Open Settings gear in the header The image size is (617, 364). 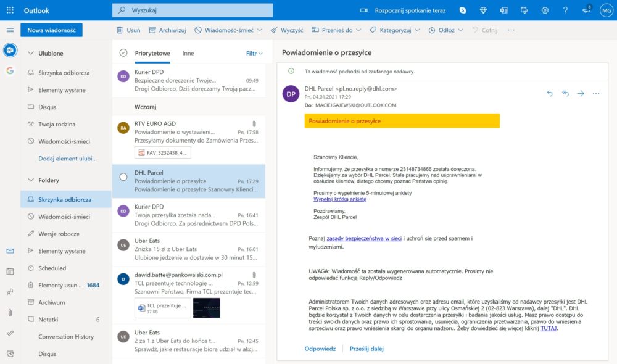pyautogui.click(x=545, y=10)
